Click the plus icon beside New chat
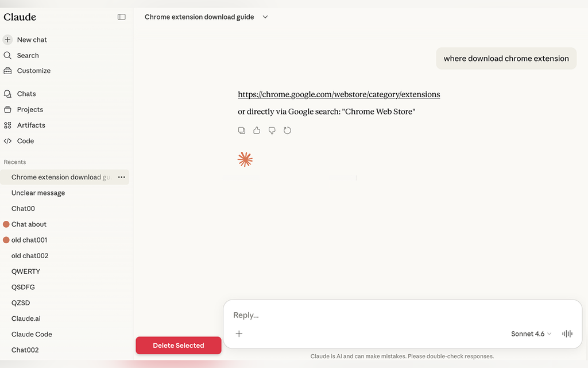 (x=7, y=40)
